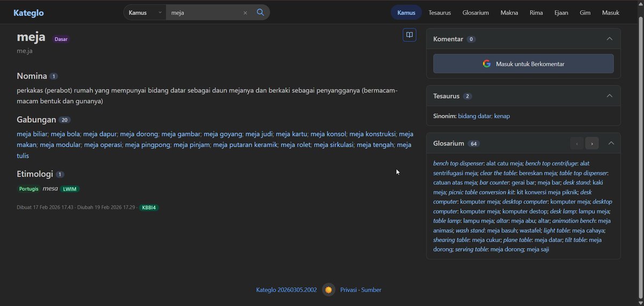Open glossary term shearing table

pyautogui.click(x=451, y=240)
